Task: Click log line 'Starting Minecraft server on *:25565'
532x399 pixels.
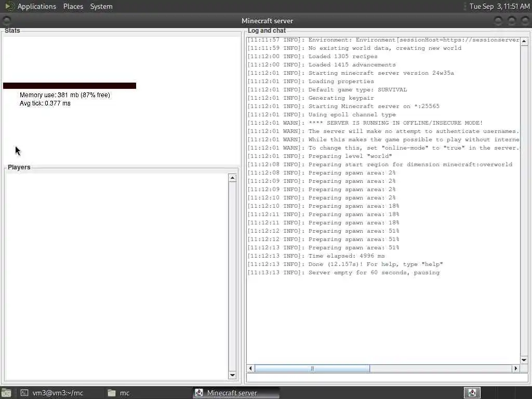Action: (x=374, y=106)
